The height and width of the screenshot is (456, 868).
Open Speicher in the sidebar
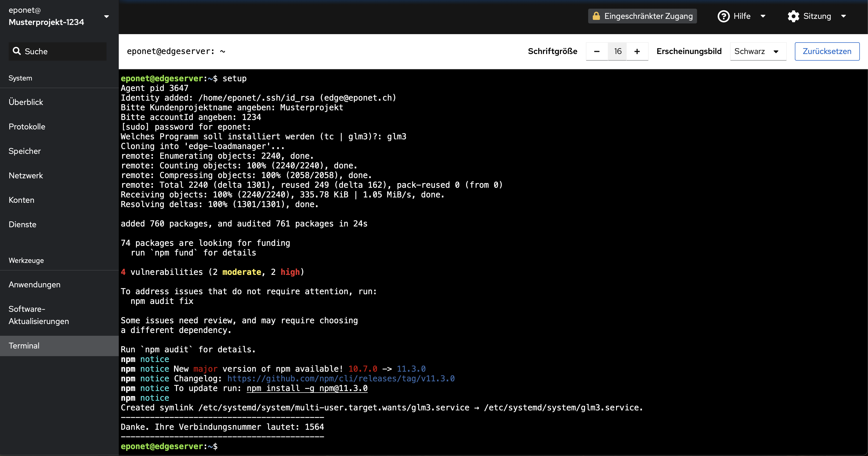[x=59, y=151]
